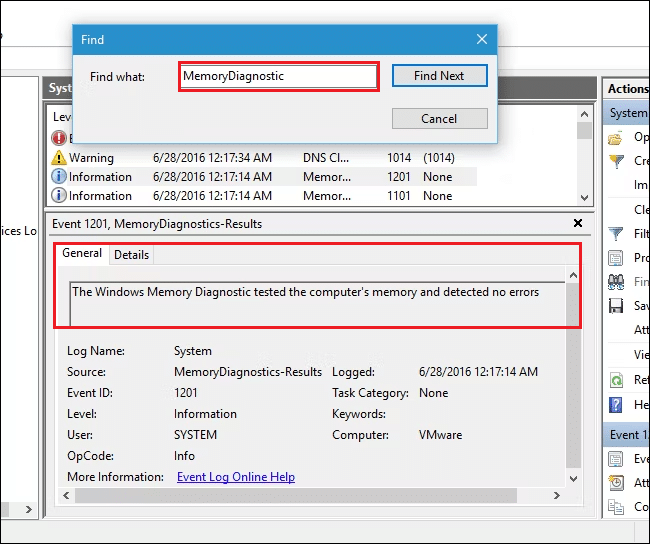Click the Copy icon in Actions pane
The height and width of the screenshot is (544, 650).
pyautogui.click(x=616, y=506)
